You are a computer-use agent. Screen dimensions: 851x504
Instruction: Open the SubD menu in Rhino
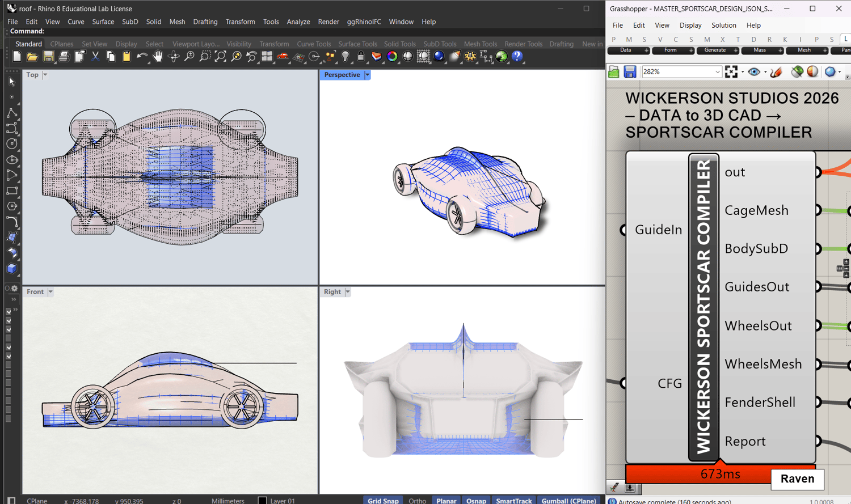coord(130,22)
